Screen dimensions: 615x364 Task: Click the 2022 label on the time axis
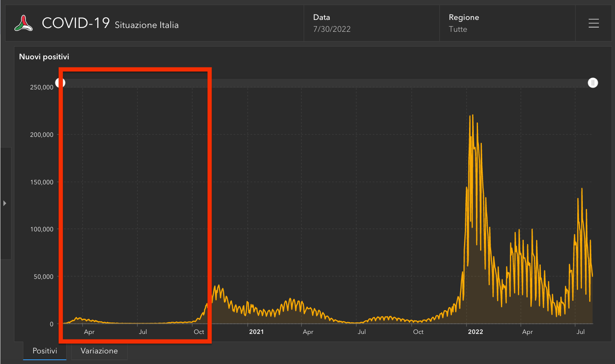[475, 332]
